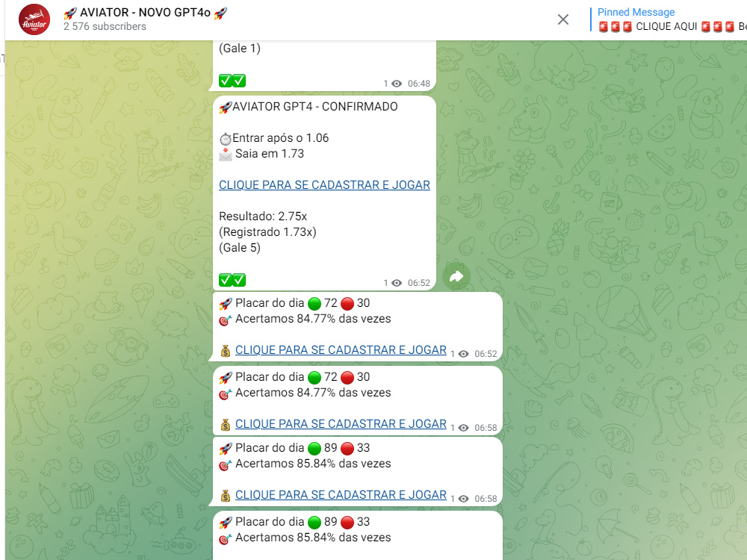
Task: Click timestamp 06:48
Action: (x=419, y=84)
